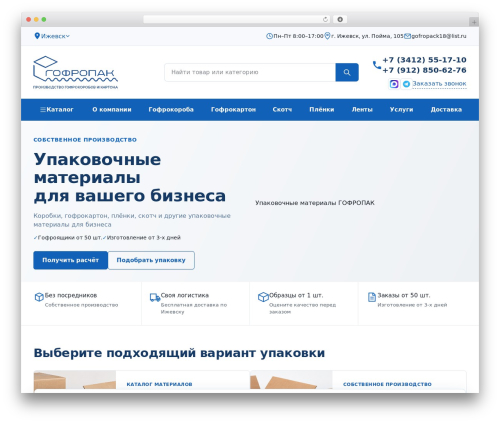
Task: Call the +7 (912) 850-62-76 number
Action: (x=424, y=70)
